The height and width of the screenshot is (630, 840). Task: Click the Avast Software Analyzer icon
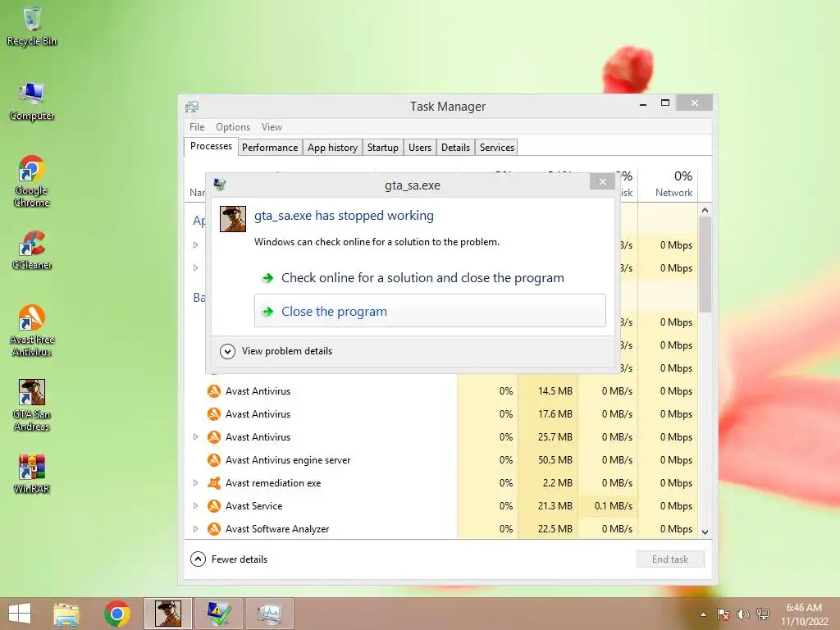[x=214, y=529]
